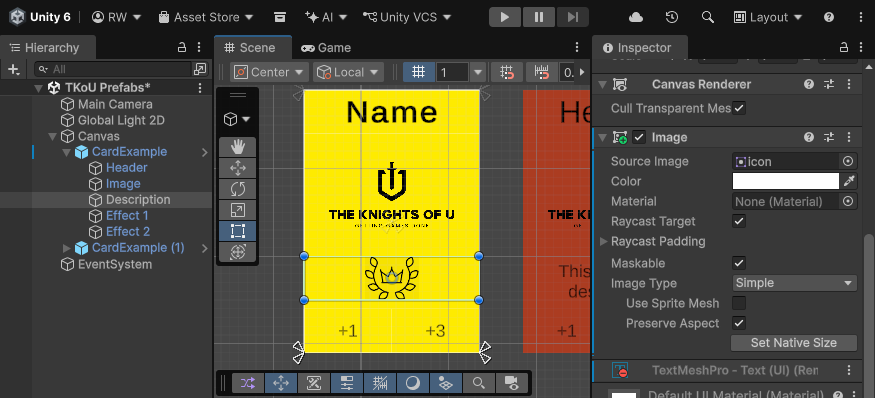Toggle the scene grid plane icon
875x398 pixels.
[445, 383]
